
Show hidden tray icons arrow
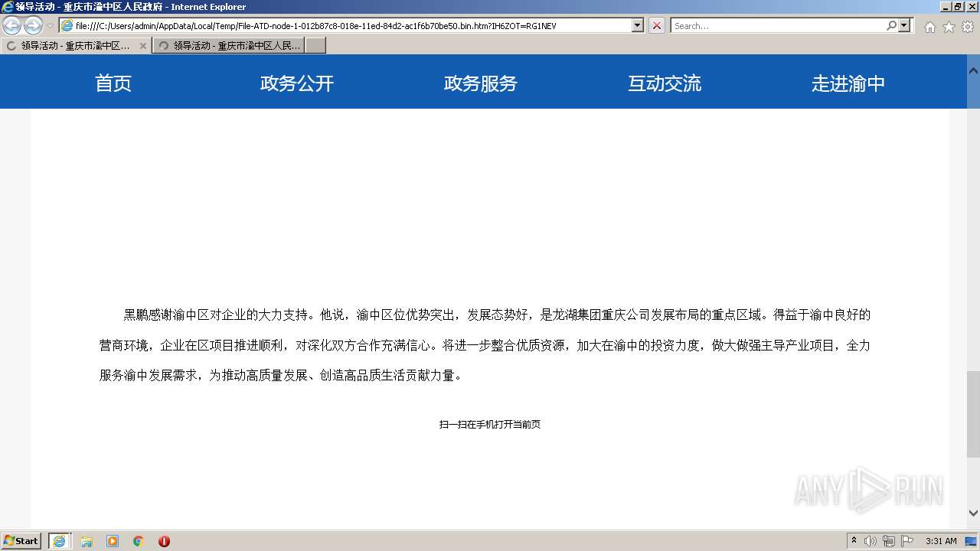pyautogui.click(x=854, y=541)
